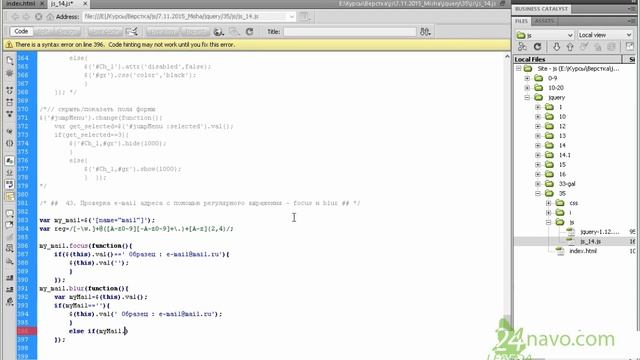Refresh design view with the toolbar refresh icon
This screenshot has height=360, width=640.
click(x=249, y=31)
